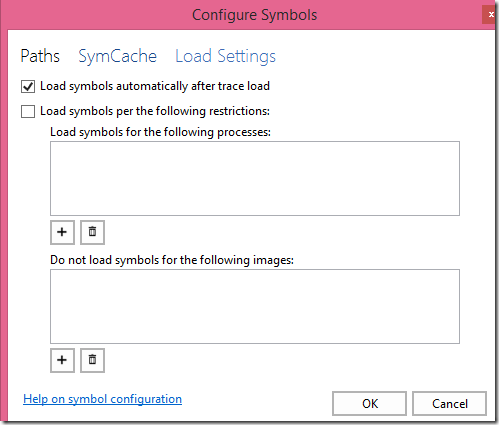Enable Load symbols per the following restrictions

[x=28, y=111]
